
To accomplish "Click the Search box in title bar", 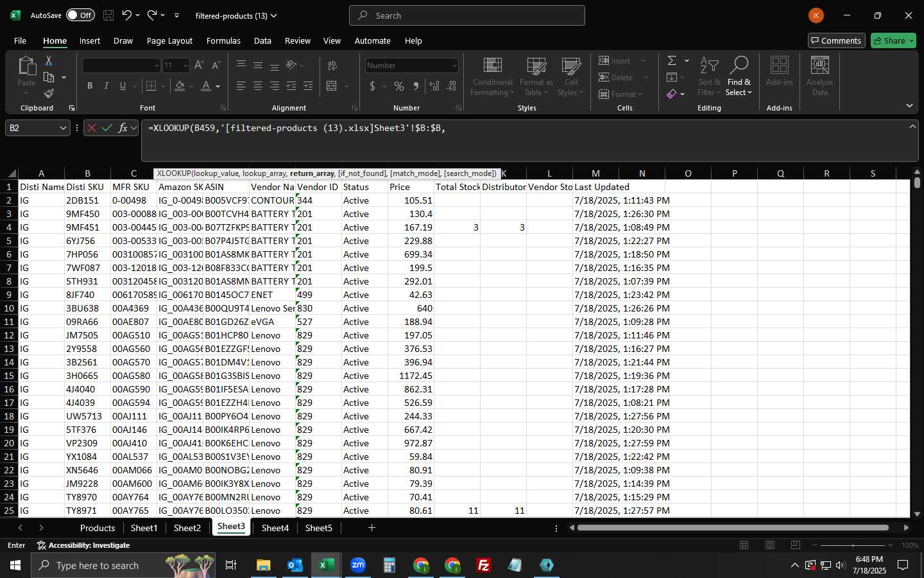I will coord(467,15).
